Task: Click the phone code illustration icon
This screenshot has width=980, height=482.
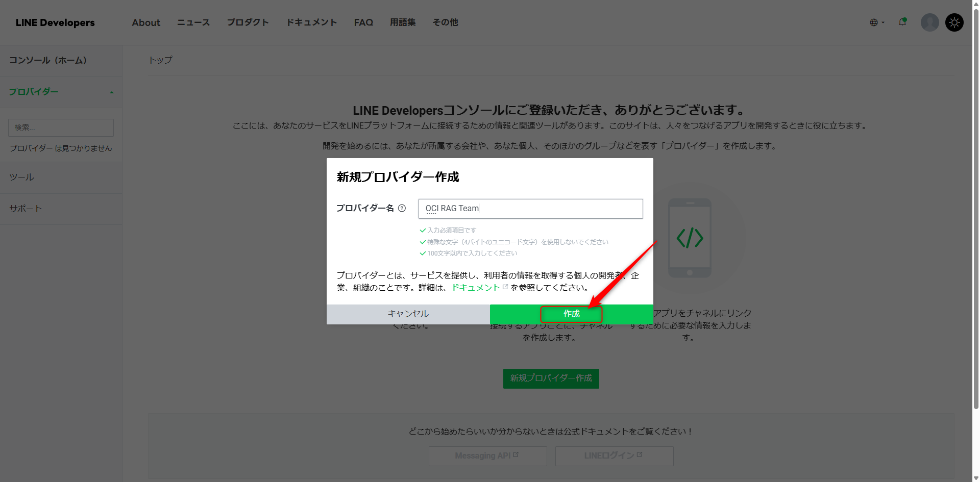Action: (690, 238)
